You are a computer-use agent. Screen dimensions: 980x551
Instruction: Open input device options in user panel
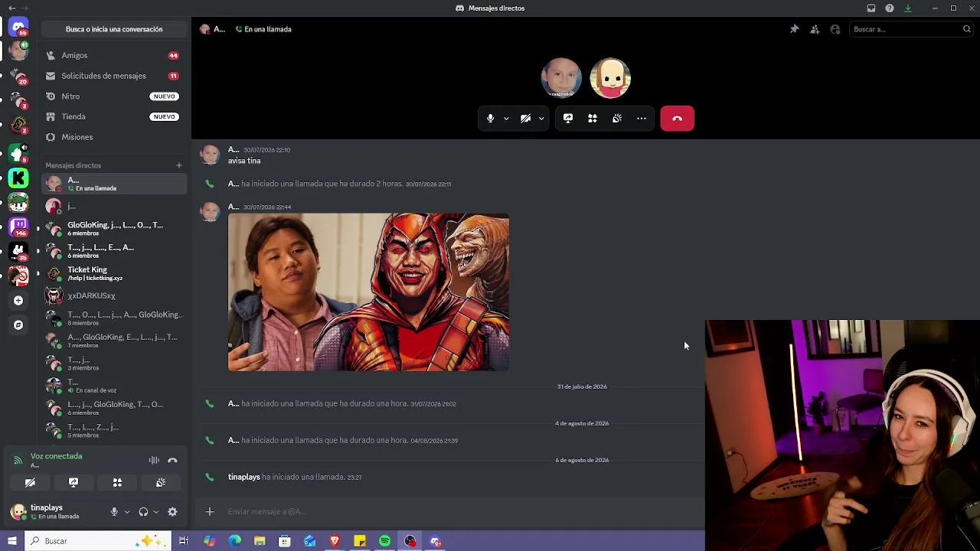click(x=126, y=512)
